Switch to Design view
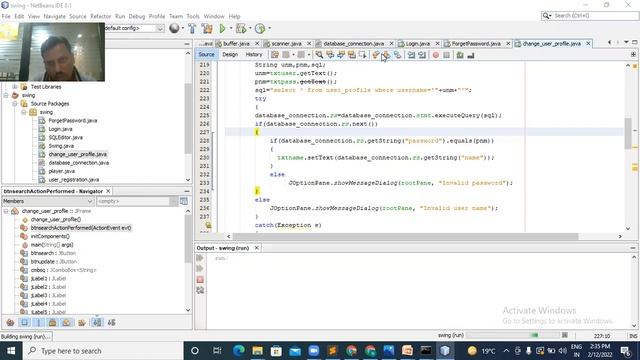 (x=230, y=54)
